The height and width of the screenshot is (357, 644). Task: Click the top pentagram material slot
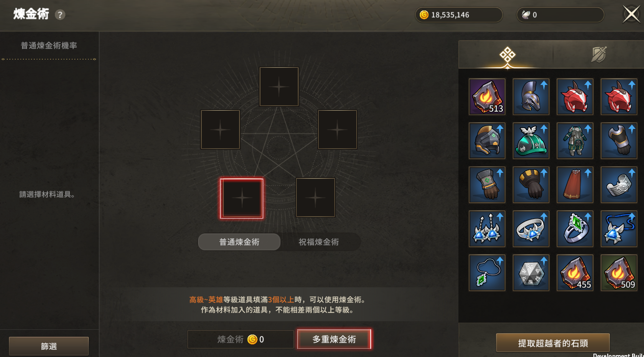click(x=279, y=87)
